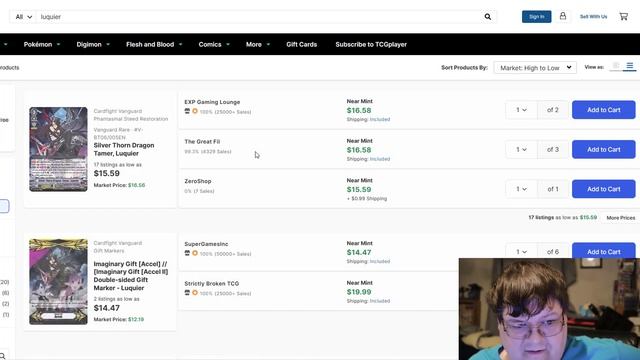Open quantity dropdown for EXP Gaming Lounge

point(521,110)
